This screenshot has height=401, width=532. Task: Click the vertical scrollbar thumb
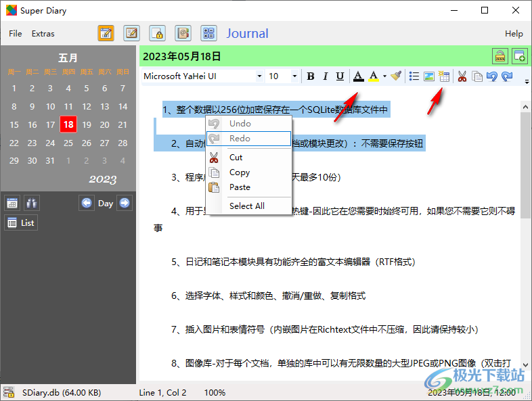pos(525,165)
